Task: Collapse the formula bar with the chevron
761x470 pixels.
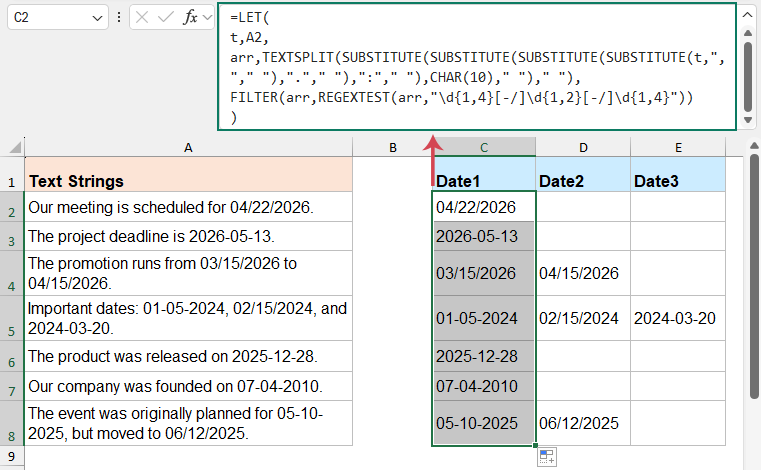Action: pos(747,15)
